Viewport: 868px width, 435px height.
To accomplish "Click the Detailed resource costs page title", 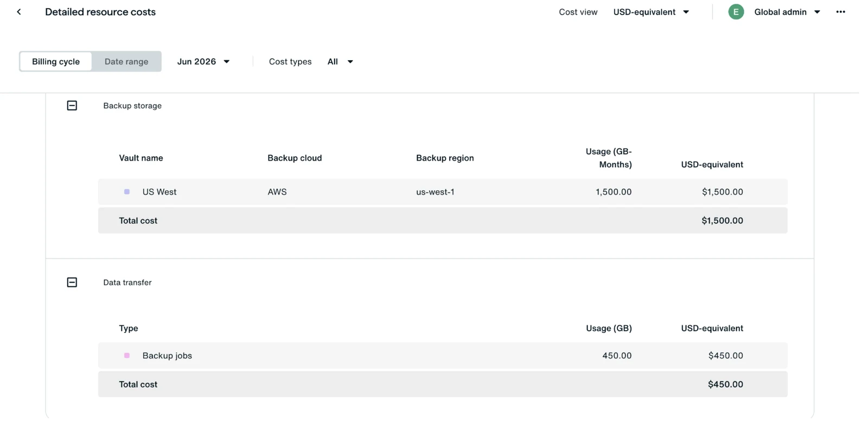I will tap(100, 12).
